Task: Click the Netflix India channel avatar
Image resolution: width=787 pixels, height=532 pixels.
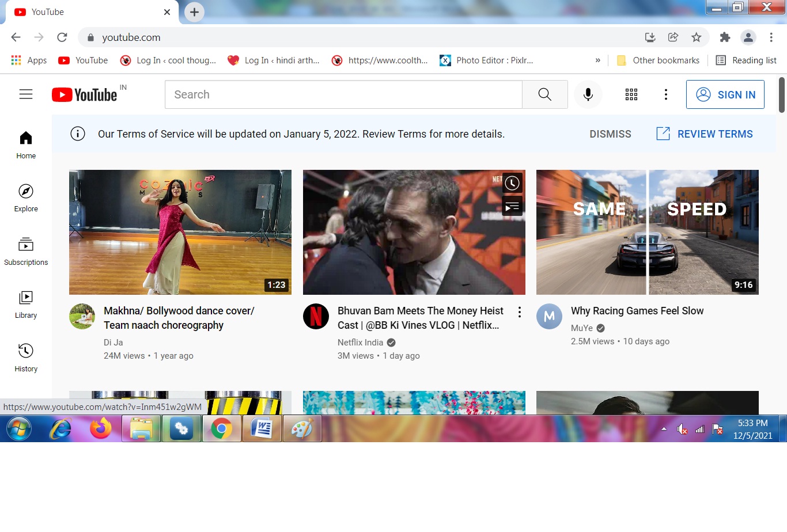Action: click(x=316, y=317)
